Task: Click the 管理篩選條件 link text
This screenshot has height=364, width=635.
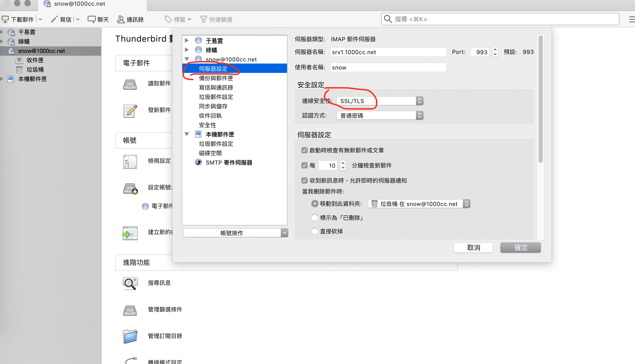Action: click(165, 309)
